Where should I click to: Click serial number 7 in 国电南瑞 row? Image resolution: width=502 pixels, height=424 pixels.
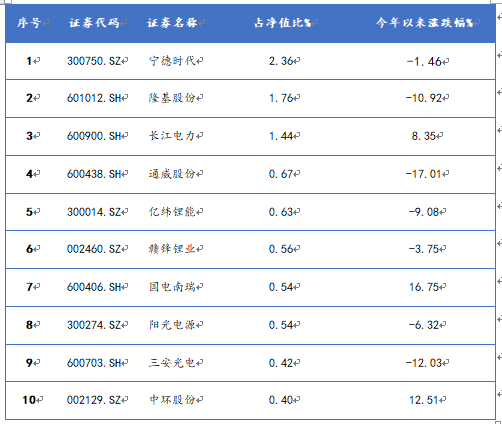(29, 287)
